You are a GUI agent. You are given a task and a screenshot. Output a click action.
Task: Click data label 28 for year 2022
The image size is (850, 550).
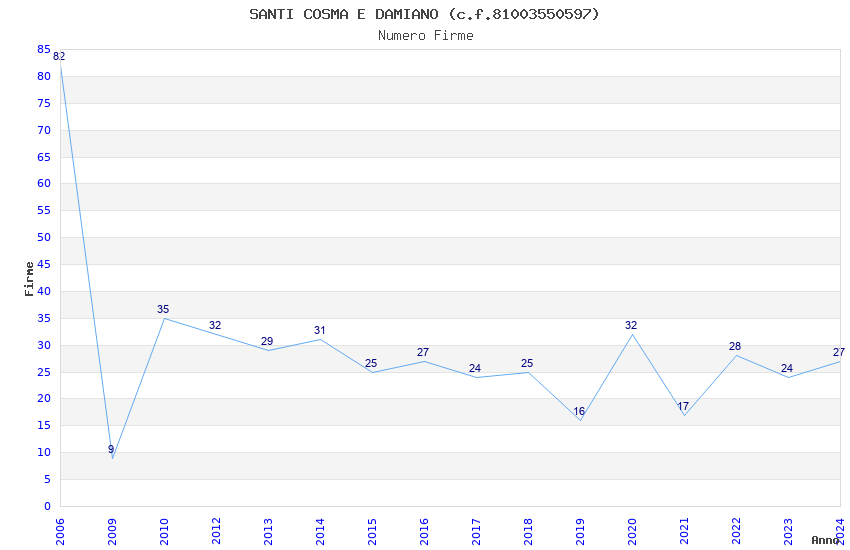point(736,346)
